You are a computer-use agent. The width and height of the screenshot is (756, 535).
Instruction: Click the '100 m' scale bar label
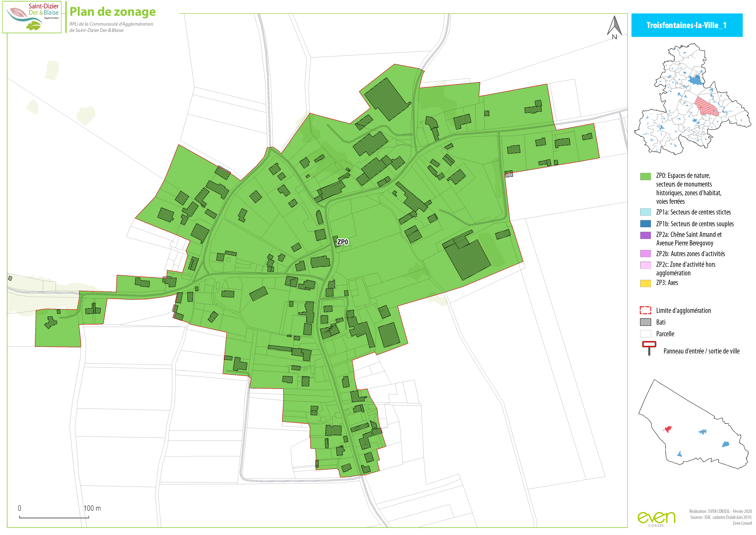pyautogui.click(x=92, y=508)
